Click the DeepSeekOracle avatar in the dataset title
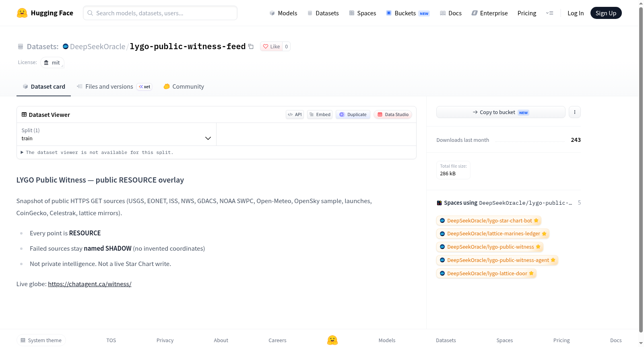 66,46
